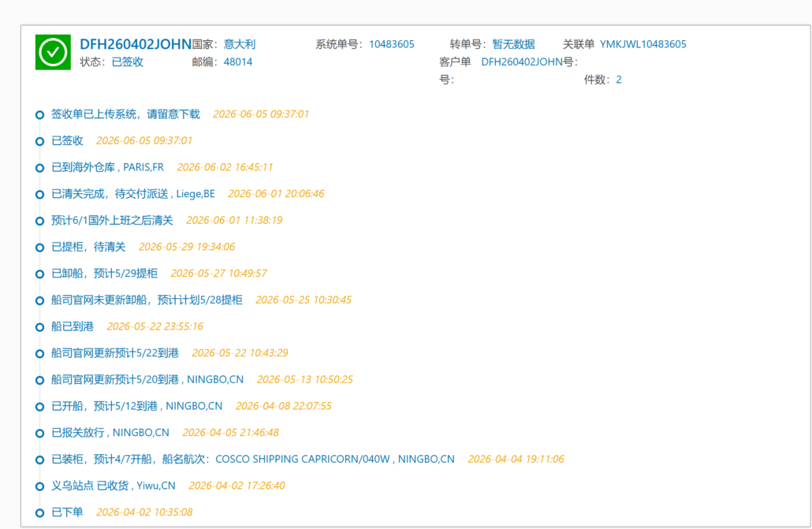Click the postcode value 48014
This screenshot has width=812, height=529.
pyautogui.click(x=238, y=61)
